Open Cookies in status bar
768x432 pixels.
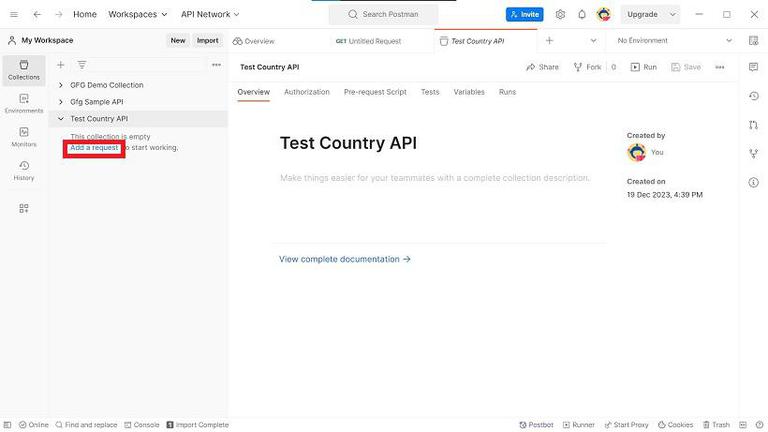click(675, 425)
